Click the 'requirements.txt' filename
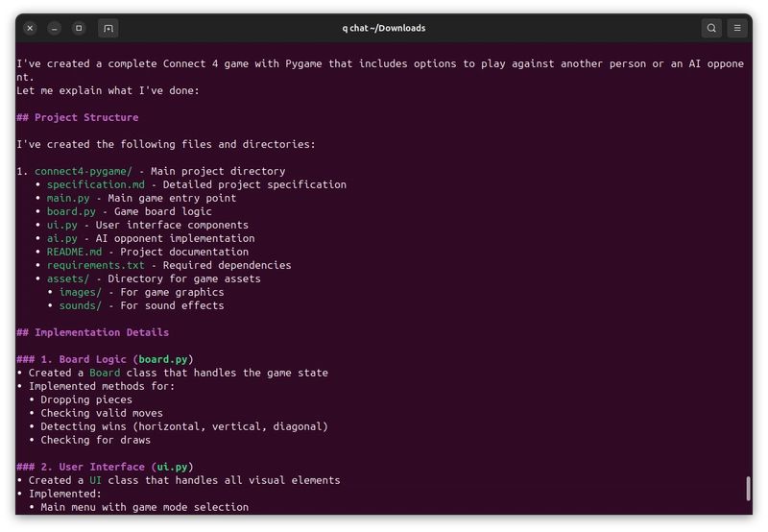This screenshot has height=532, width=768. click(x=96, y=265)
